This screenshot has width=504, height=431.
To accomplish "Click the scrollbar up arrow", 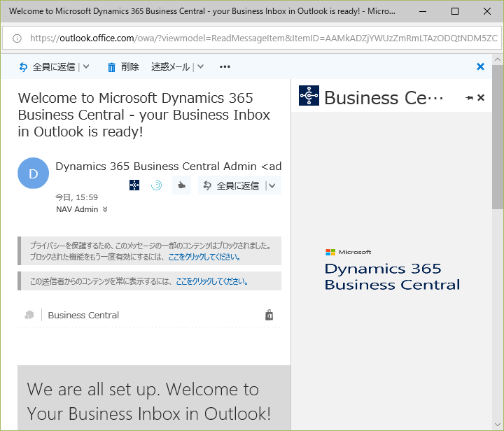I will coord(498,59).
